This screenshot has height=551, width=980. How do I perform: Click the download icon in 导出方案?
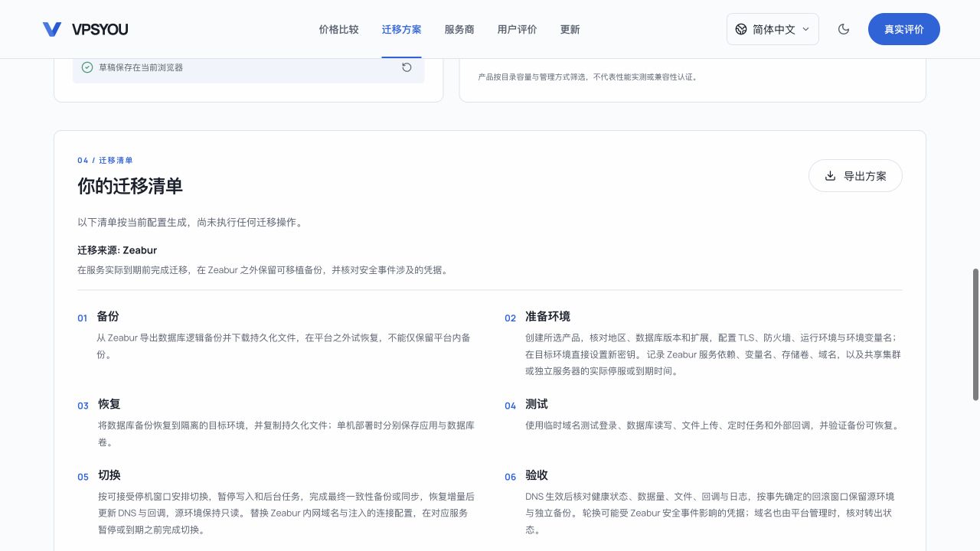tap(830, 176)
